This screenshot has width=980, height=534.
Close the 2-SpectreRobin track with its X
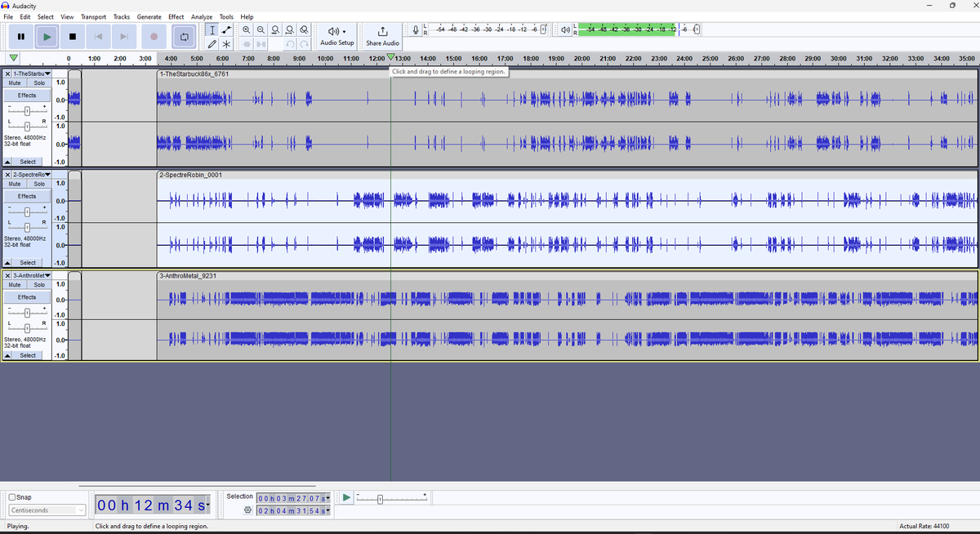(x=8, y=175)
